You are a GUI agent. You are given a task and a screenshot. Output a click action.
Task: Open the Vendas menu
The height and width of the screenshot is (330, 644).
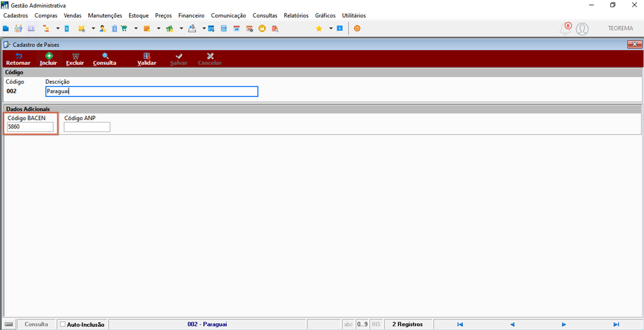click(x=72, y=16)
